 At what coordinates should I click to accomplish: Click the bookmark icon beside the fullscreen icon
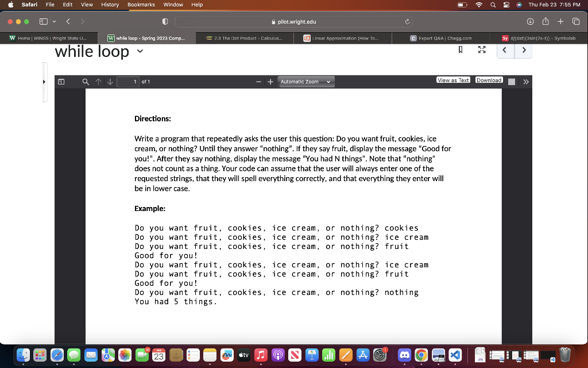461,50
